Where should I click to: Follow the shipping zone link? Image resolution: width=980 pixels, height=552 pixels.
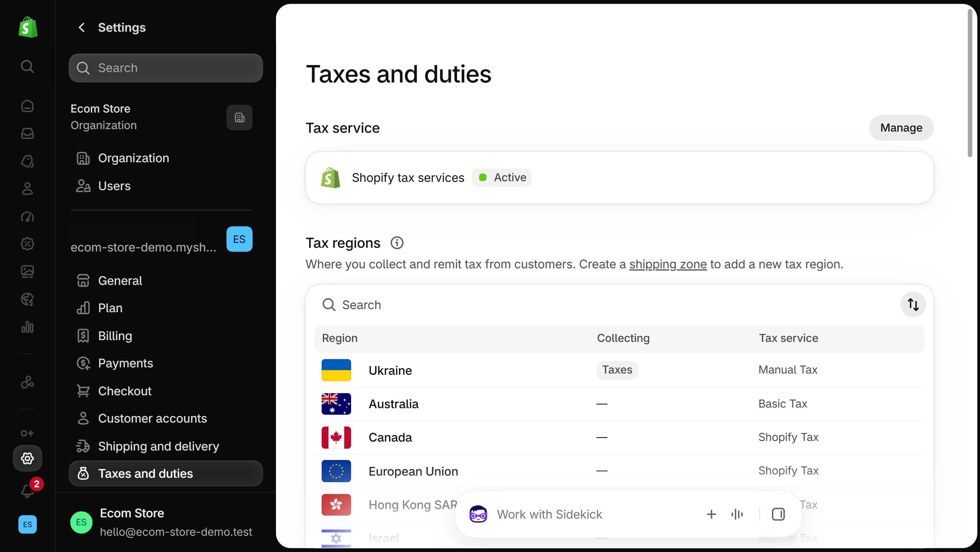click(x=668, y=264)
